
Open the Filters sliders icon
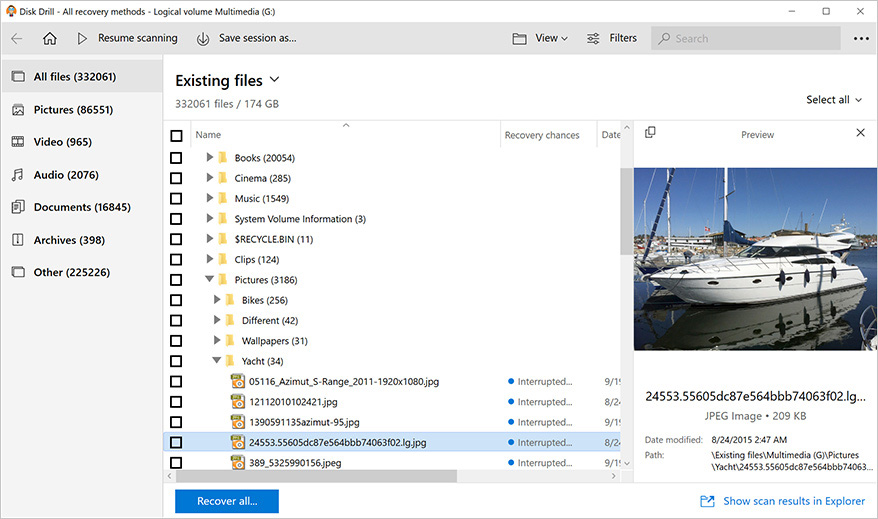click(x=593, y=39)
